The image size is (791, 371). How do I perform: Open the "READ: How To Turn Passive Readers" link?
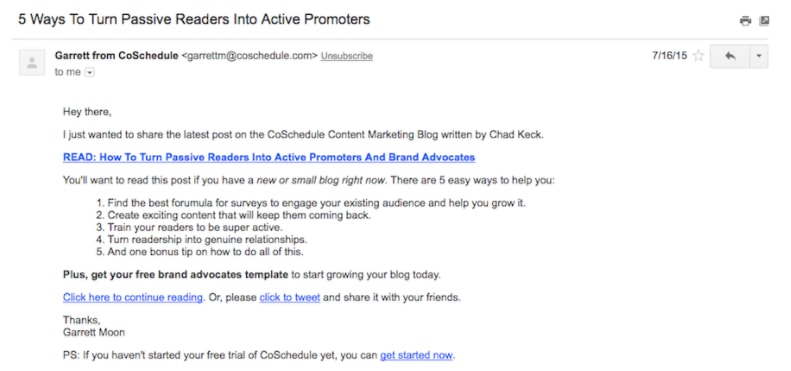coord(269,157)
